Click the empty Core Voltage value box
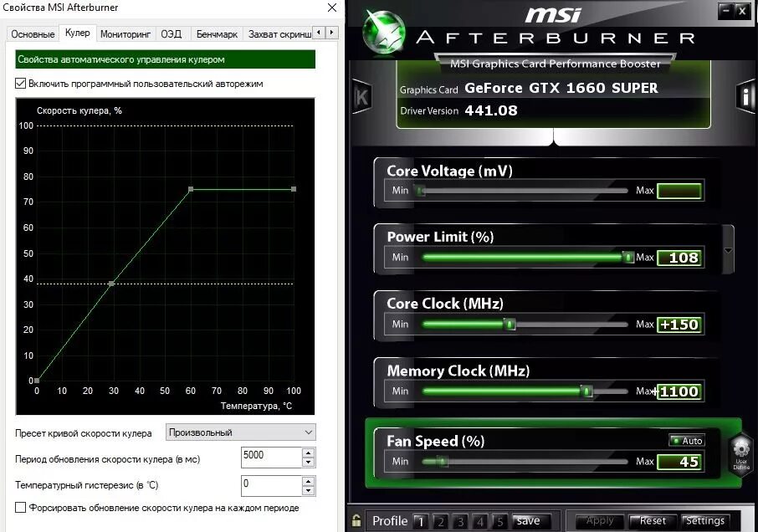 point(679,191)
